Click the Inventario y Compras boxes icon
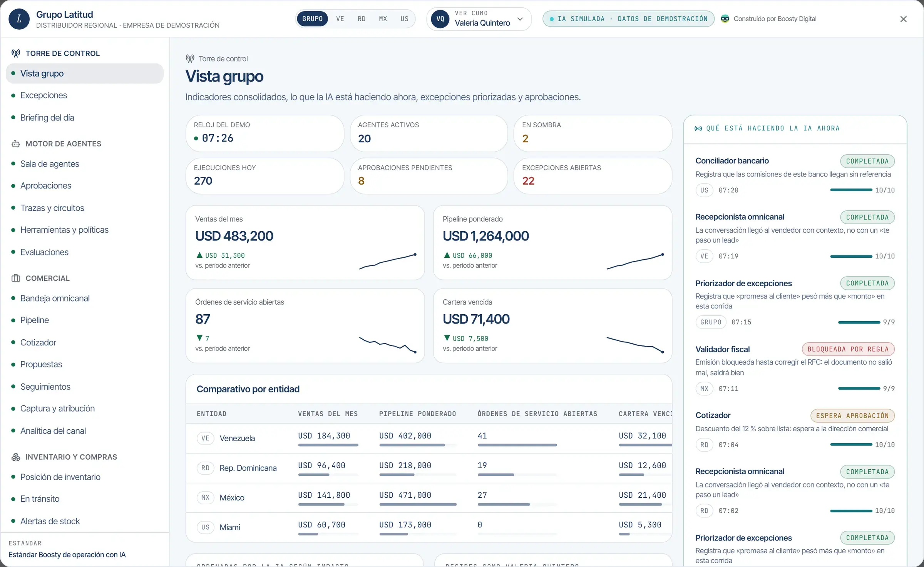This screenshot has height=567, width=924. [x=16, y=457]
